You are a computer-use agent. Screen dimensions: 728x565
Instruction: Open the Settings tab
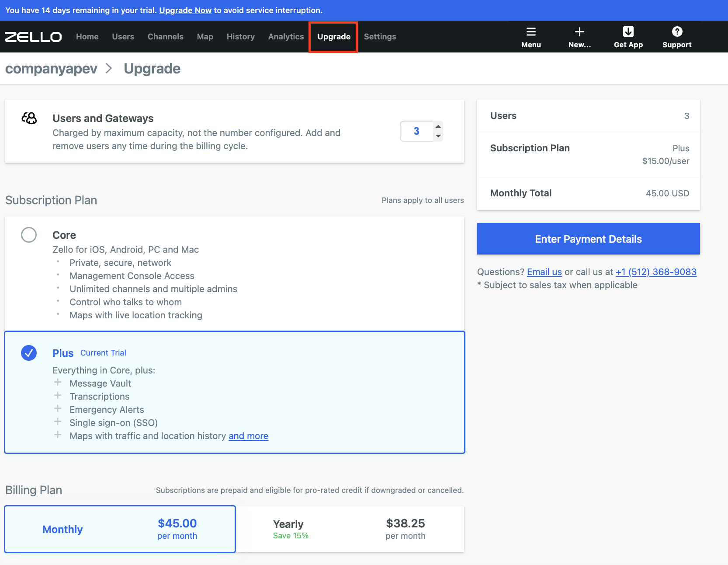coord(380,37)
